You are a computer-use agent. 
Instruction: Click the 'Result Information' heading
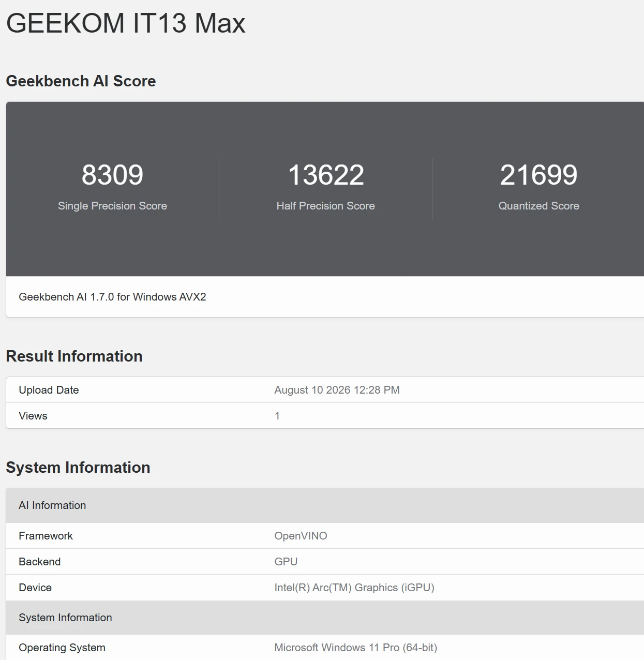(74, 356)
